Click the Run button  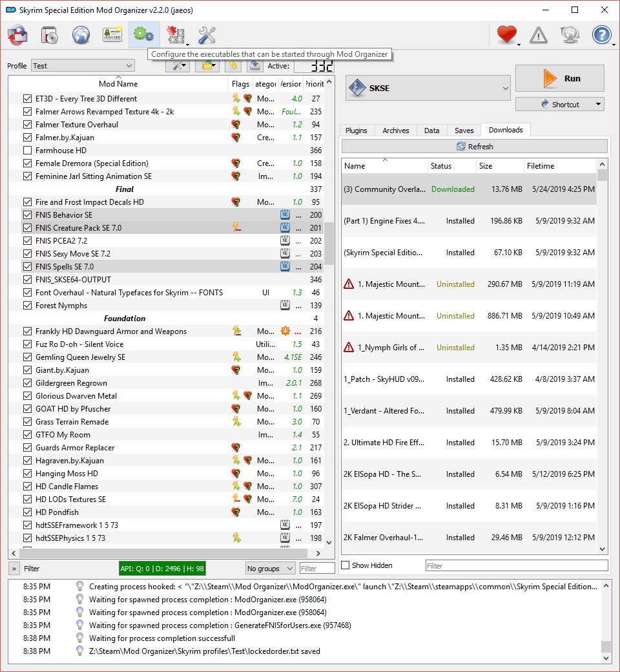(x=559, y=78)
